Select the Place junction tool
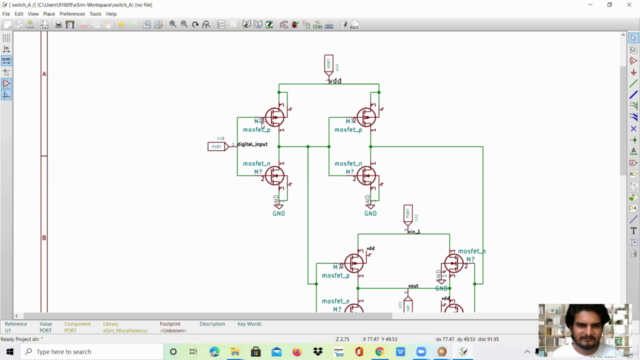 point(633,140)
